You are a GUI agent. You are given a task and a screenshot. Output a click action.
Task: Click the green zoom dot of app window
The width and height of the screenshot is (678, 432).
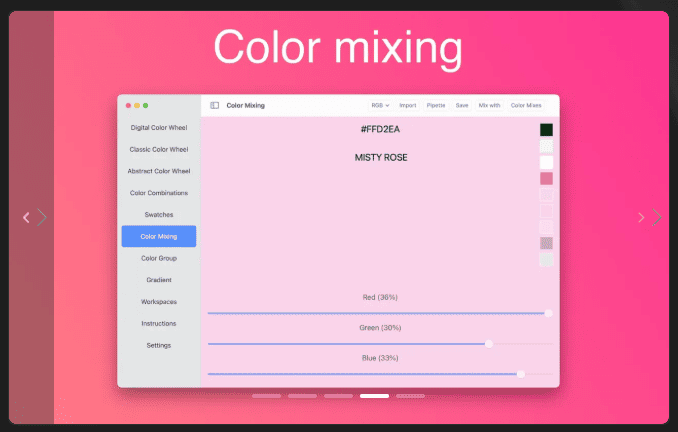pos(145,106)
